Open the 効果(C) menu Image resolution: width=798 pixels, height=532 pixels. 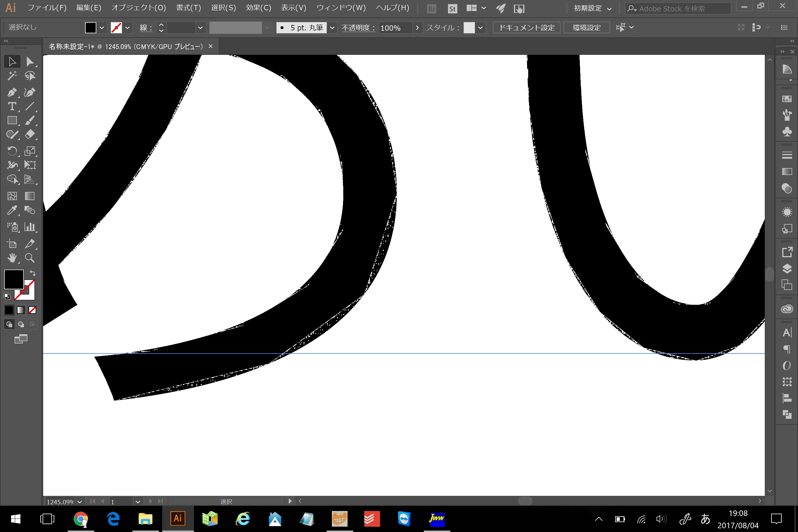pyautogui.click(x=258, y=8)
